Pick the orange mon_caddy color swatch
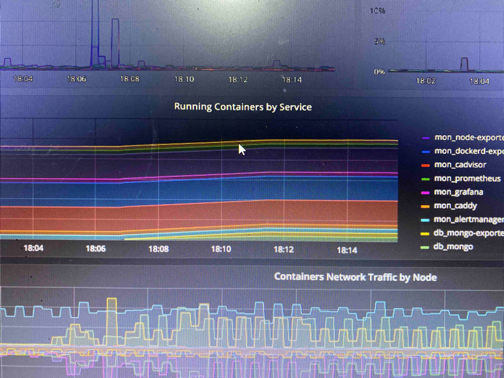 click(x=425, y=207)
